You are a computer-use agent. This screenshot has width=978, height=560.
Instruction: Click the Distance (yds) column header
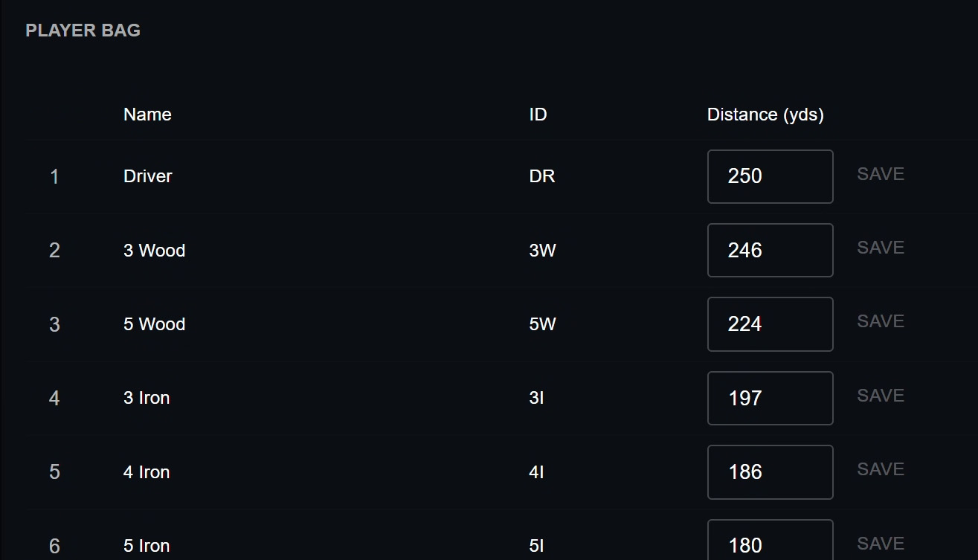coord(765,115)
